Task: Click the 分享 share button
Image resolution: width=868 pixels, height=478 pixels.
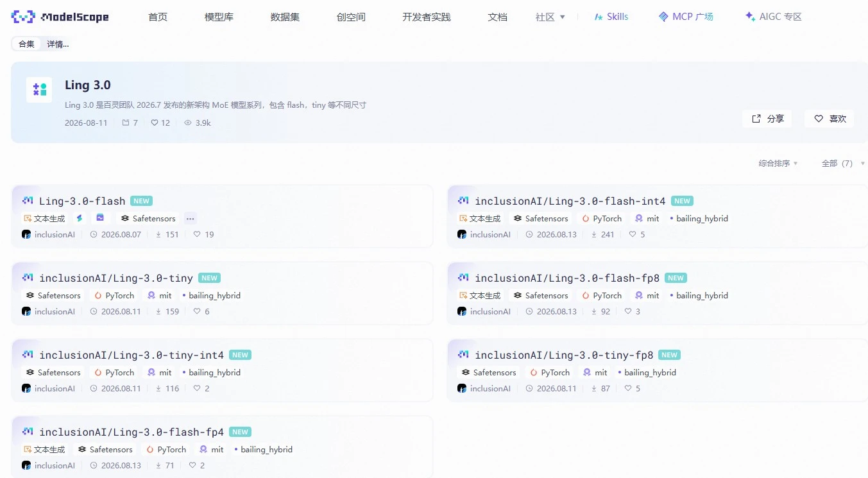Action: click(x=767, y=119)
